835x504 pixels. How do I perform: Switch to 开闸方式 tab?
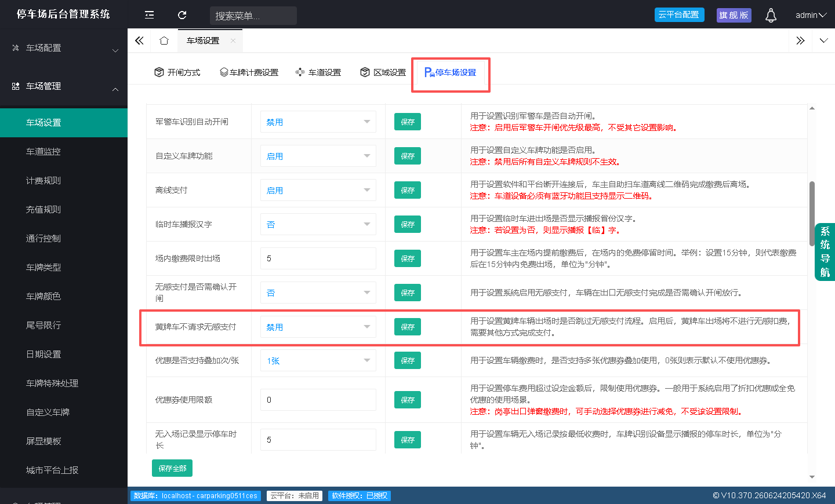(x=177, y=72)
